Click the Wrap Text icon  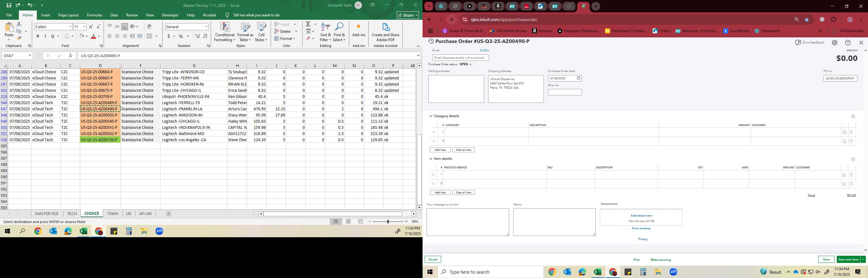149,27
